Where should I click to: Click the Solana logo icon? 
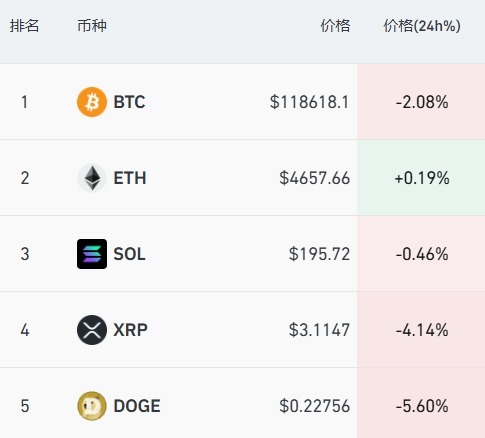click(x=92, y=254)
